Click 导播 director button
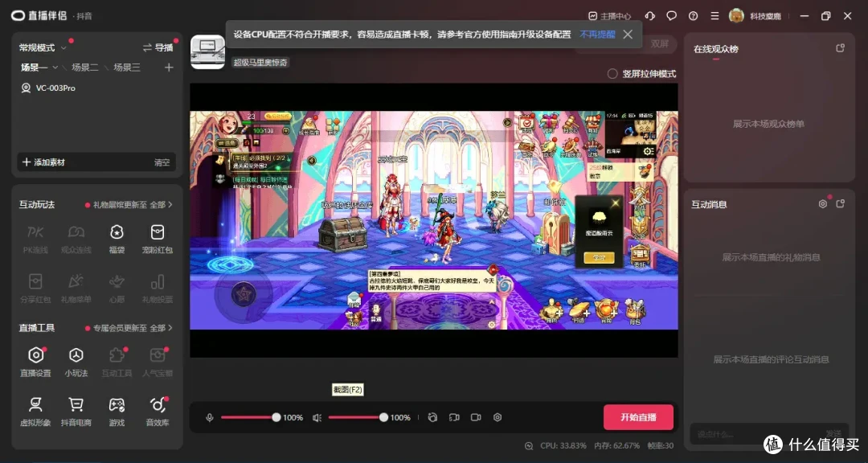Image resolution: width=868 pixels, height=463 pixels. click(158, 48)
